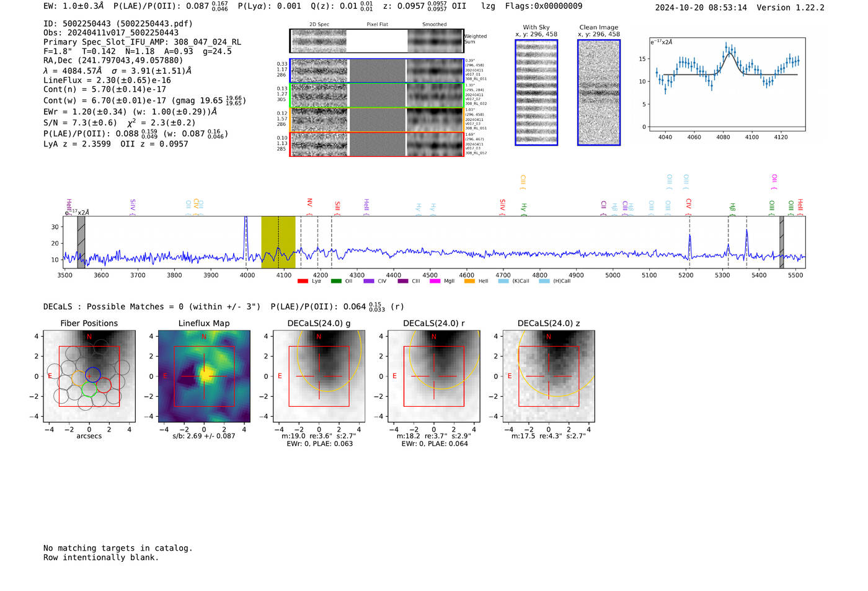Viewport: 868px width, 591px height.
Task: Open the DECaLS(24.0) r cutout
Action: tap(434, 376)
